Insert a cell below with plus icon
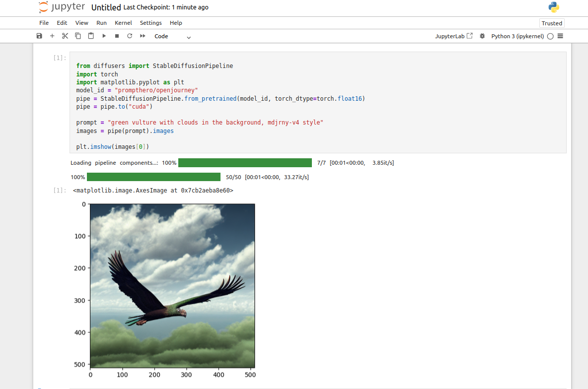Image resolution: width=588 pixels, height=389 pixels. coord(52,36)
